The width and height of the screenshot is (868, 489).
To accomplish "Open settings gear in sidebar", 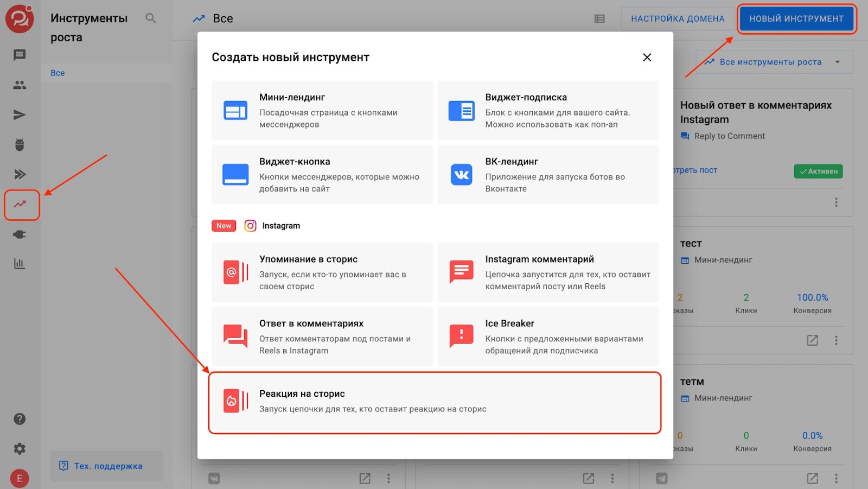I will point(20,449).
